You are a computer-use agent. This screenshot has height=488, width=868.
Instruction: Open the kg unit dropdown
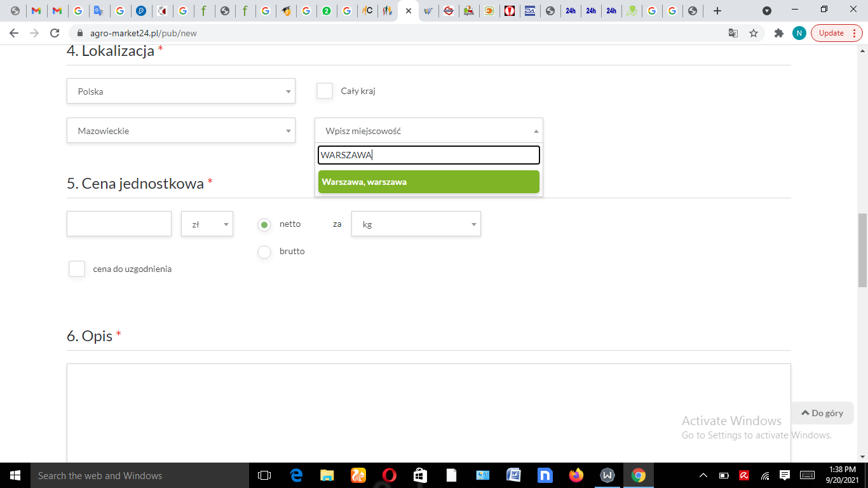point(416,224)
